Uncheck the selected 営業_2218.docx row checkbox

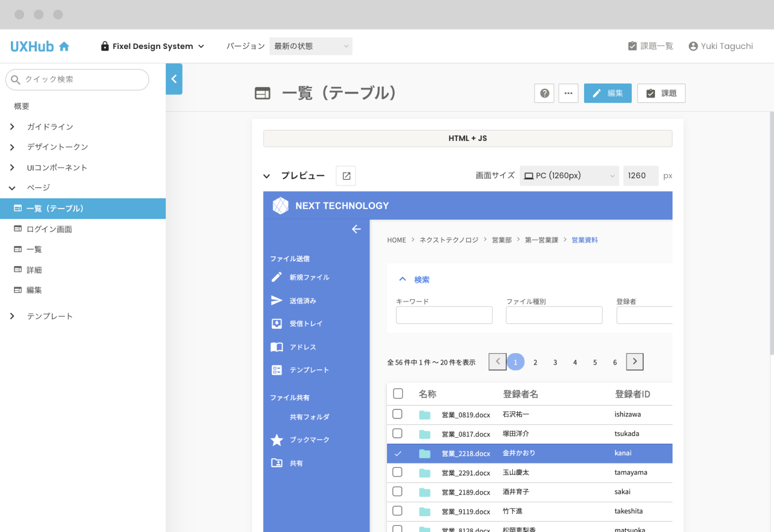tap(397, 453)
